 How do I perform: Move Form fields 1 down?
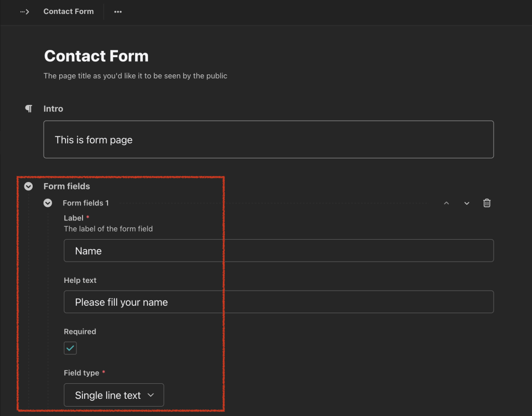[467, 203]
